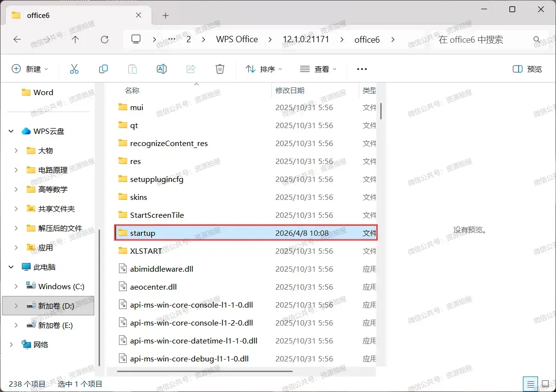
Task: Click the file list vertical scrollbar
Action: pos(381,111)
